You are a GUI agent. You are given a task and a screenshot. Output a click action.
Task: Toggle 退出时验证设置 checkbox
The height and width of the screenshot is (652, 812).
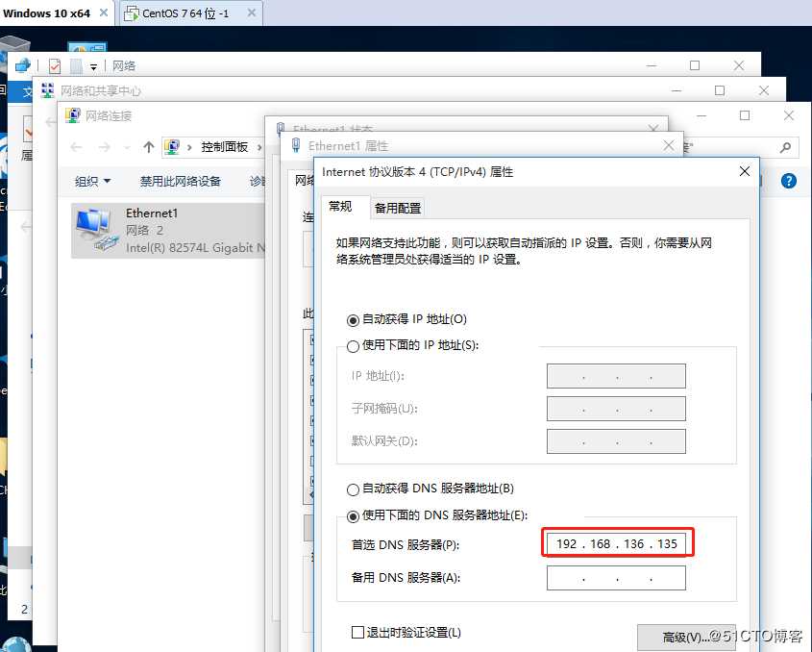coord(357,633)
